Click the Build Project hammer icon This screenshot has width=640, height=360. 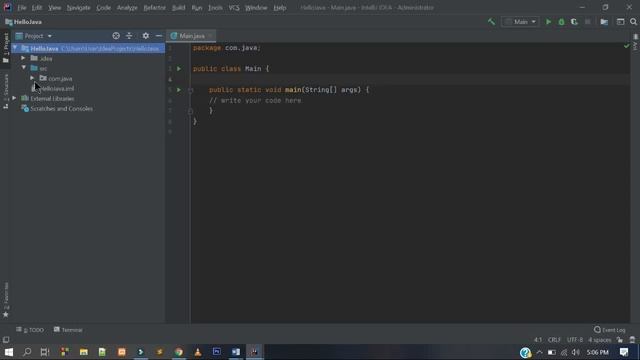(491, 22)
